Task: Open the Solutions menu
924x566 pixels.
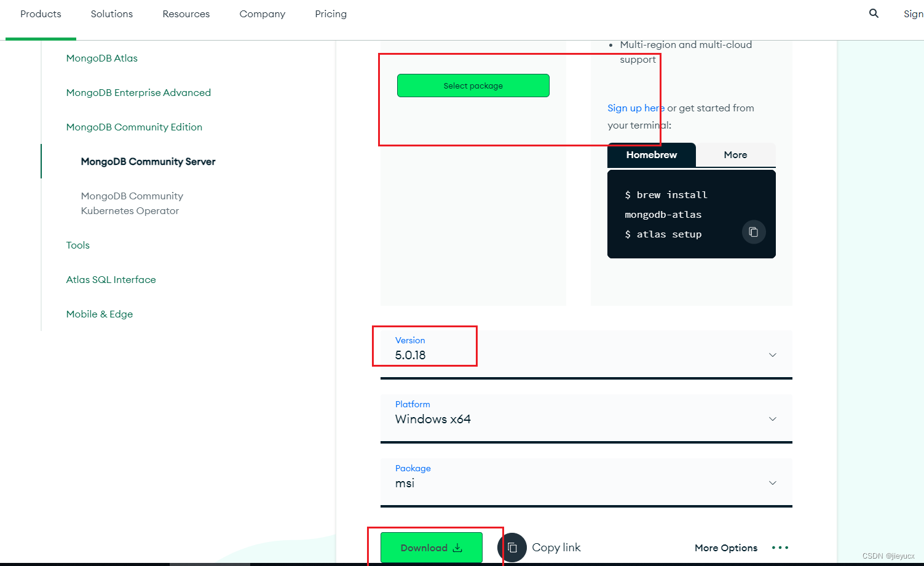Action: tap(112, 14)
